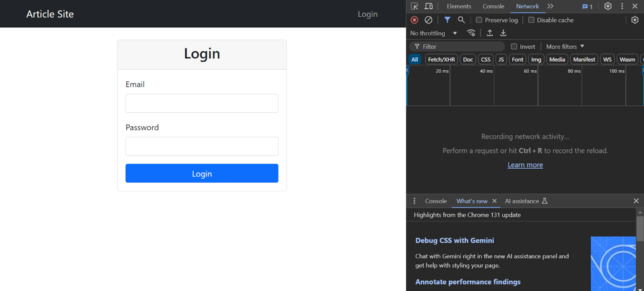644x291 pixels.
Task: Enable the Disable cache checkbox
Action: 532,20
